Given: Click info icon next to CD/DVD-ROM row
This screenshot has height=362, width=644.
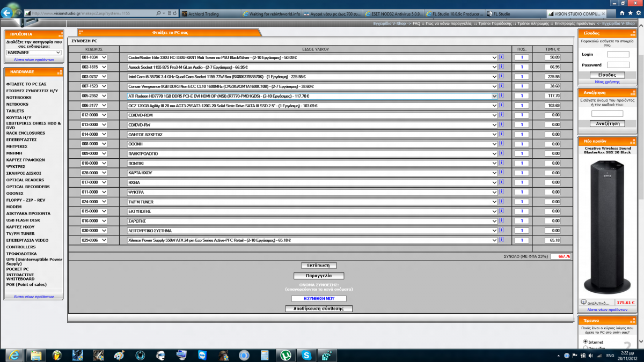Looking at the screenshot, I should click(x=501, y=115).
